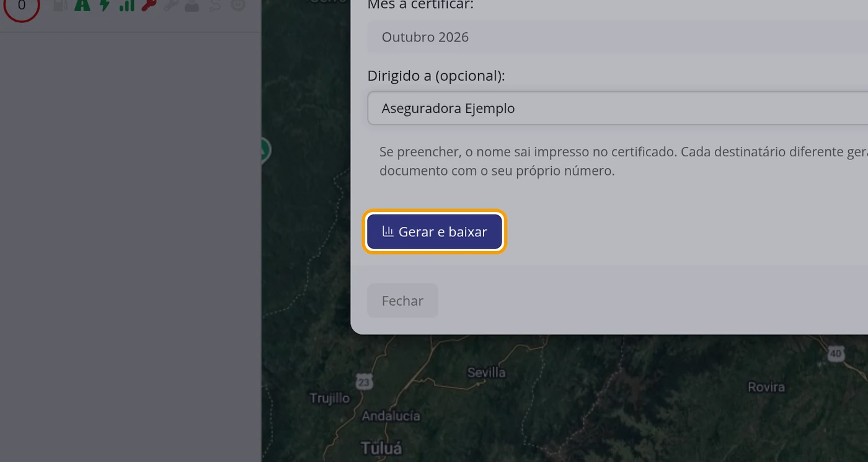
Task: Select the gray wrench icon
Action: (x=171, y=5)
